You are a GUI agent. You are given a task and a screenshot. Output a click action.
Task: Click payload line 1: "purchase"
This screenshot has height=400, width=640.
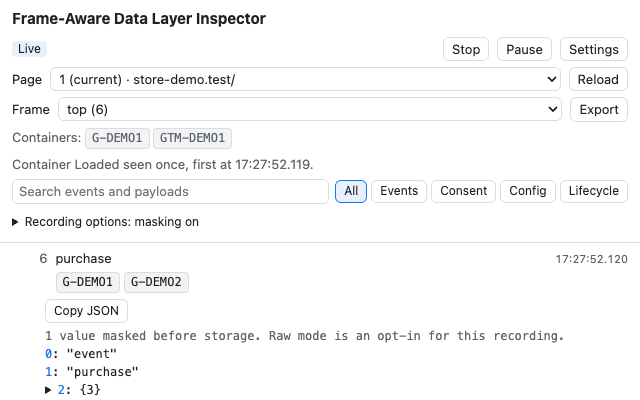[92, 372]
